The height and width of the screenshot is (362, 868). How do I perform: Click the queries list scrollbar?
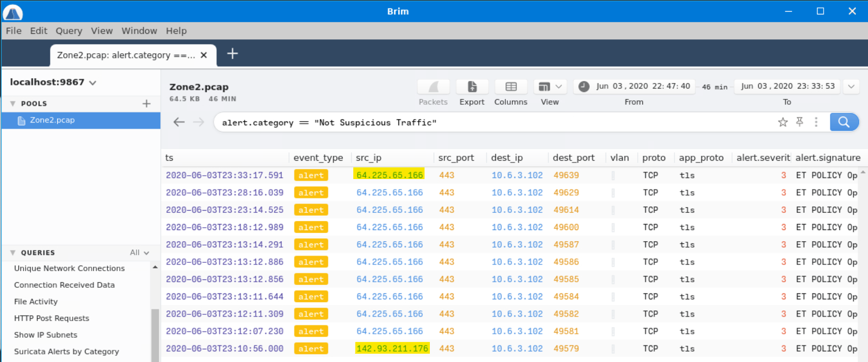pyautogui.click(x=155, y=335)
